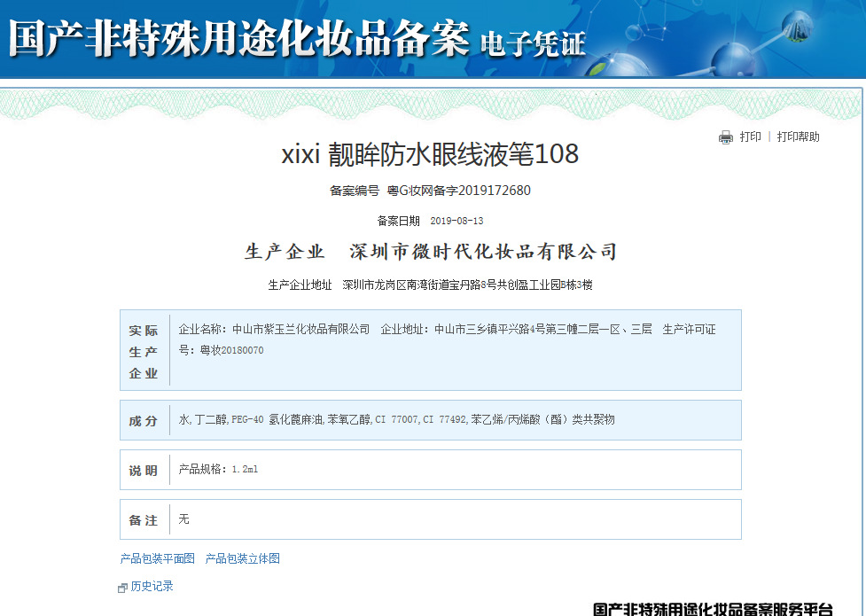Viewport: 866px width, 616px height.
Task: Select the 备案编号 label
Action: [x=354, y=191]
